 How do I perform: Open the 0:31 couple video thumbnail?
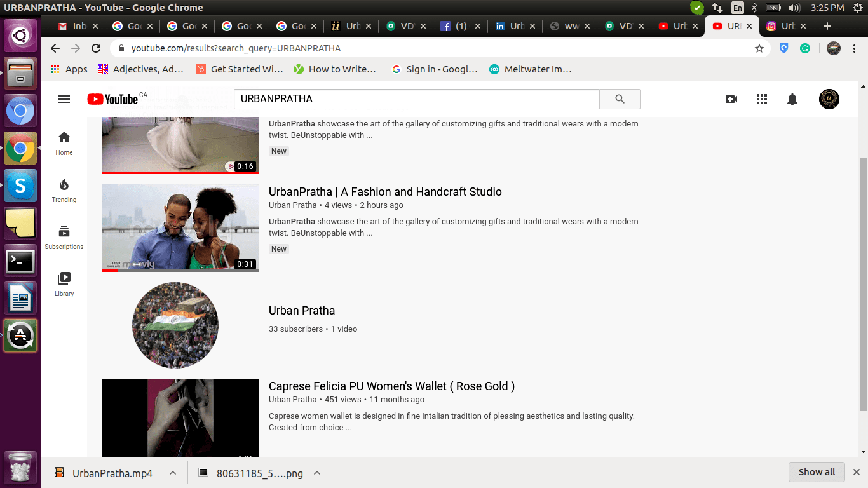point(180,228)
